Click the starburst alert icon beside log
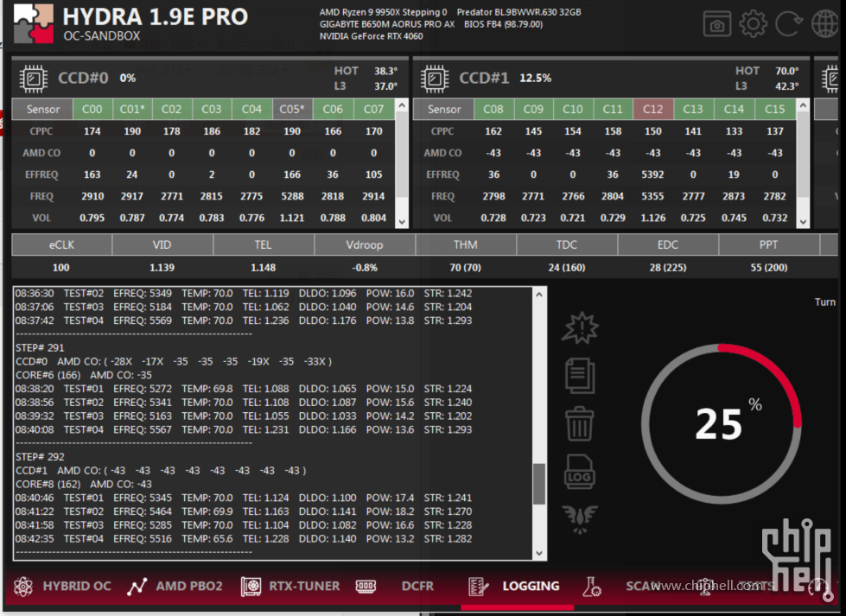 pos(580,327)
